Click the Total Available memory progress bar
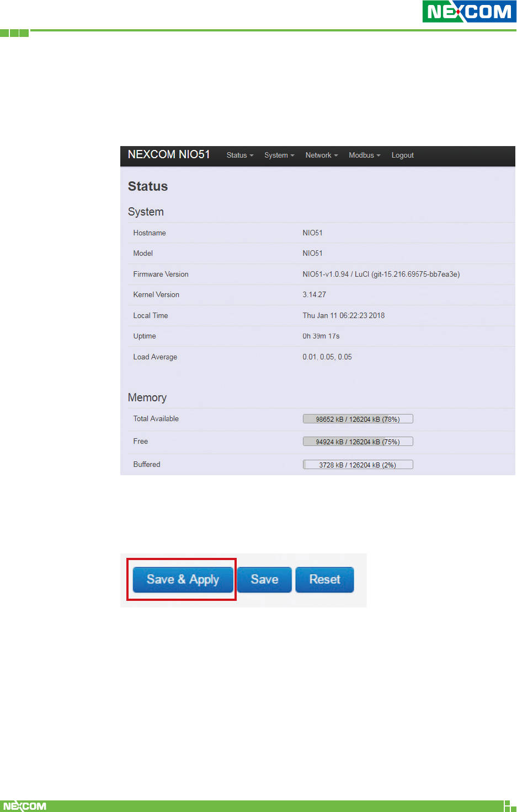The width and height of the screenshot is (517, 812). pyautogui.click(x=358, y=419)
